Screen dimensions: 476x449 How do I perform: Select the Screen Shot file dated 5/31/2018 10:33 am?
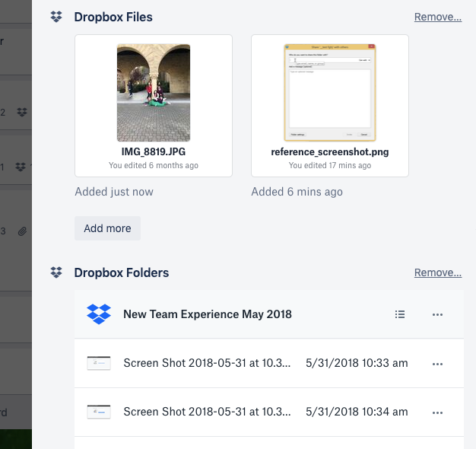(269, 363)
